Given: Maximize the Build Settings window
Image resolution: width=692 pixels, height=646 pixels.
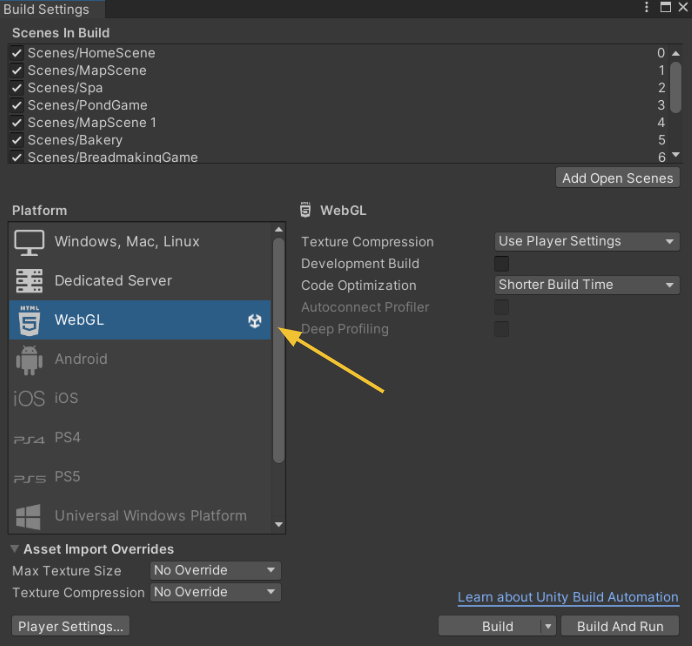Looking at the screenshot, I should 665,7.
